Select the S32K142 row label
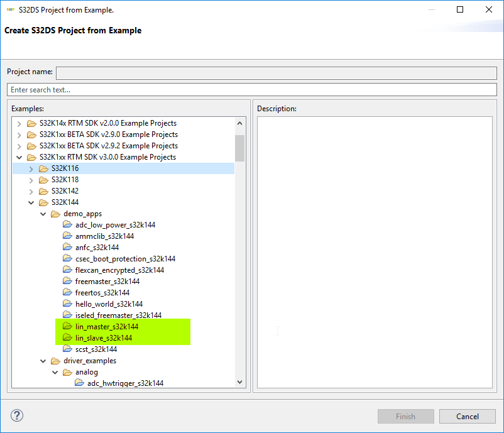Viewport: 504px width, 433px height. tap(65, 191)
